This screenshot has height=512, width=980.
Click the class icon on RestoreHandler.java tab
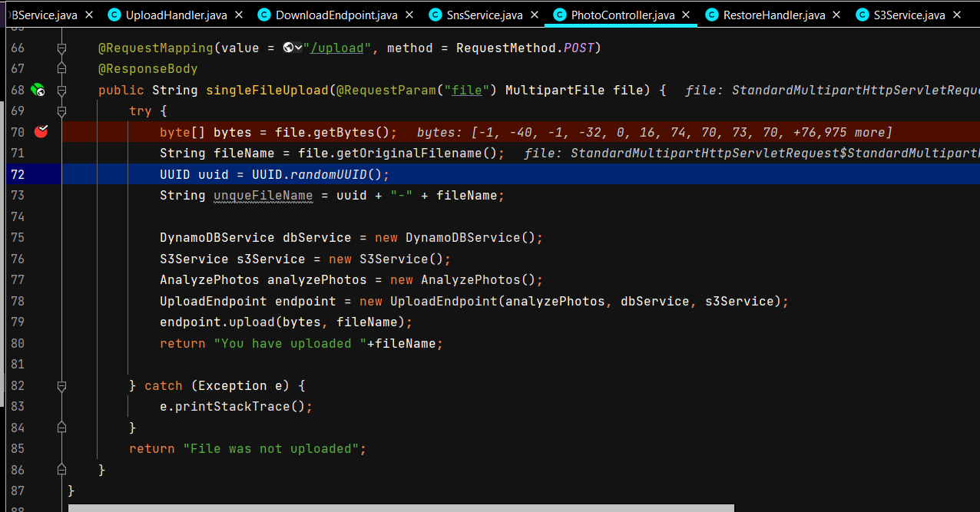click(712, 15)
